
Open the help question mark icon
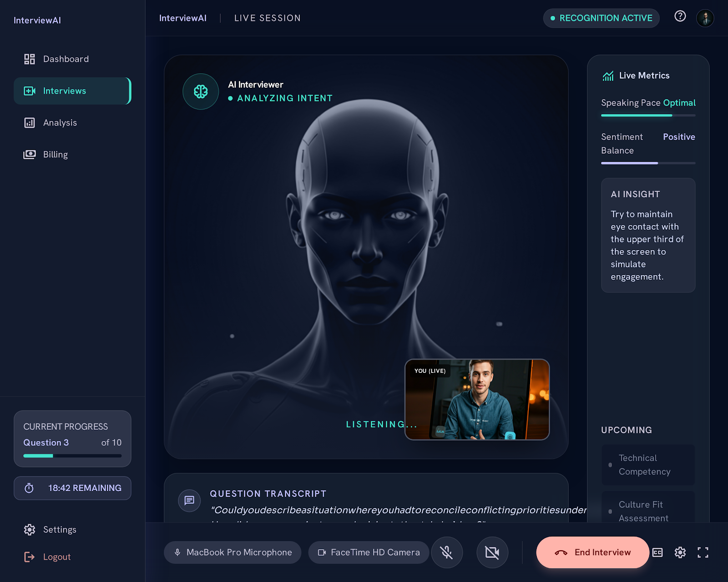pyautogui.click(x=680, y=16)
